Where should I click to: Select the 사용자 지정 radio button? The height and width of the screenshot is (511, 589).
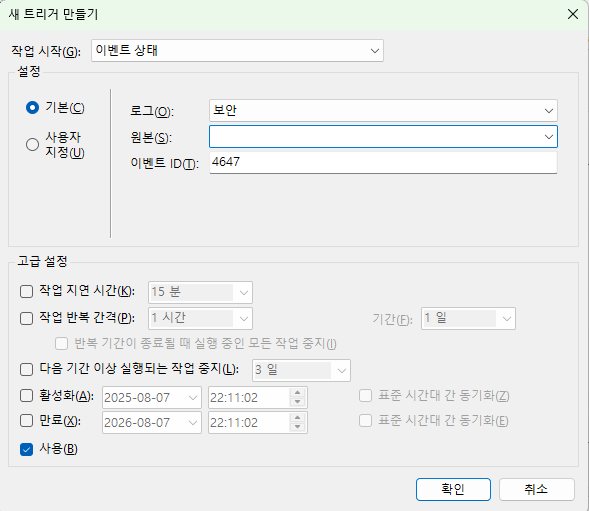(32, 144)
